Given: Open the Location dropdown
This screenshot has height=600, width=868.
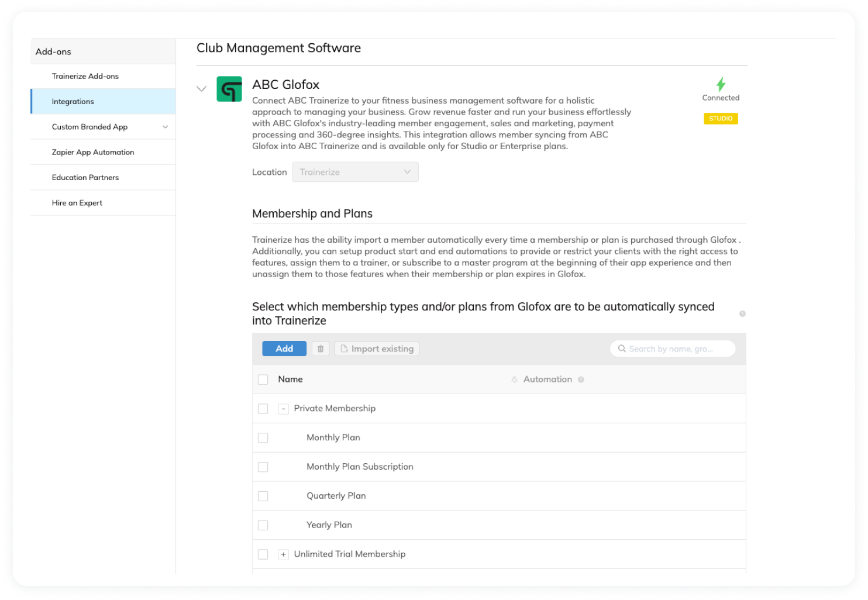Looking at the screenshot, I should click(355, 172).
